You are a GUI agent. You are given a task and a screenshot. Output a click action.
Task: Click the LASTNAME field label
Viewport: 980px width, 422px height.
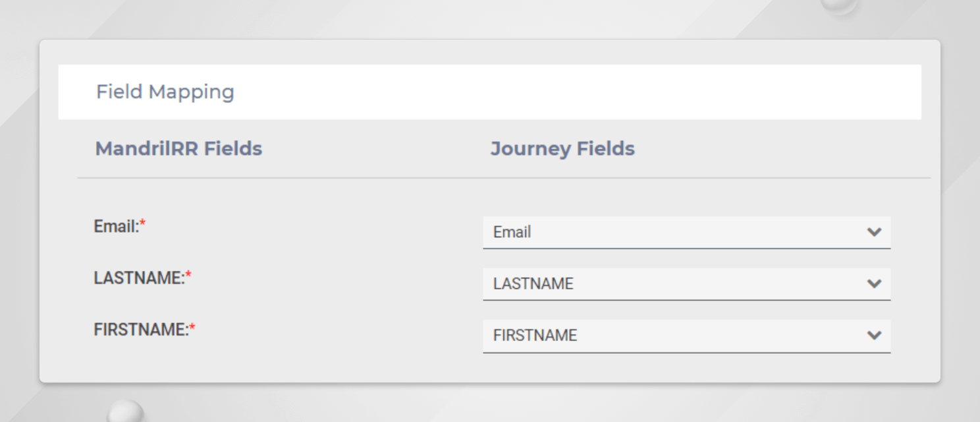[138, 278]
